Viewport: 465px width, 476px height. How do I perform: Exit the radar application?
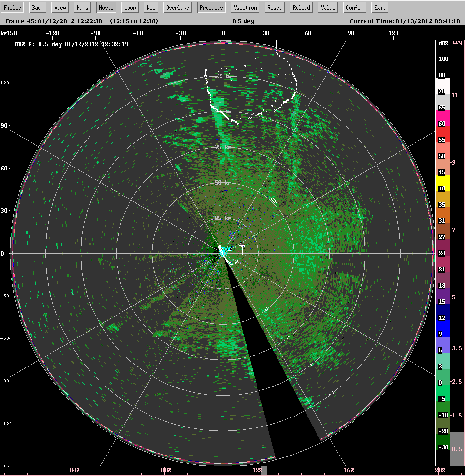(x=379, y=7)
